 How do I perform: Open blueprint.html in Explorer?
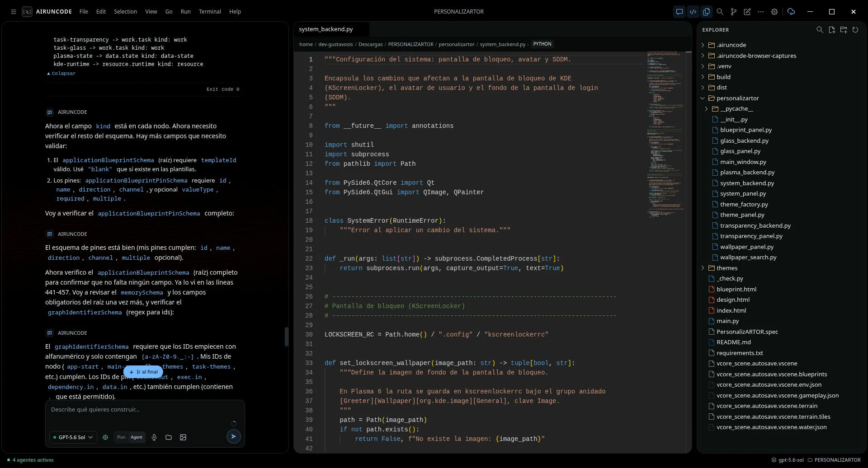(736, 290)
